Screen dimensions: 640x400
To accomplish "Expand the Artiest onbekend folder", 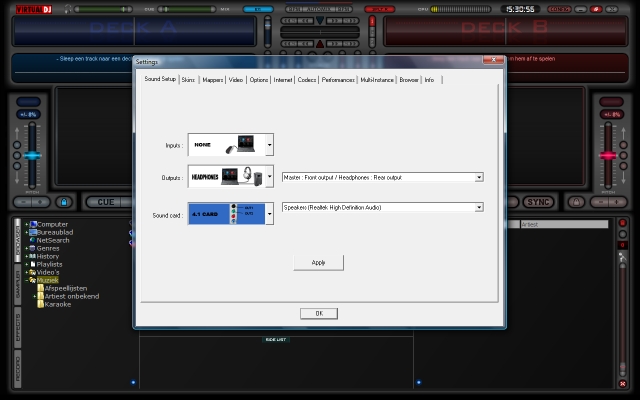I will click(34, 296).
